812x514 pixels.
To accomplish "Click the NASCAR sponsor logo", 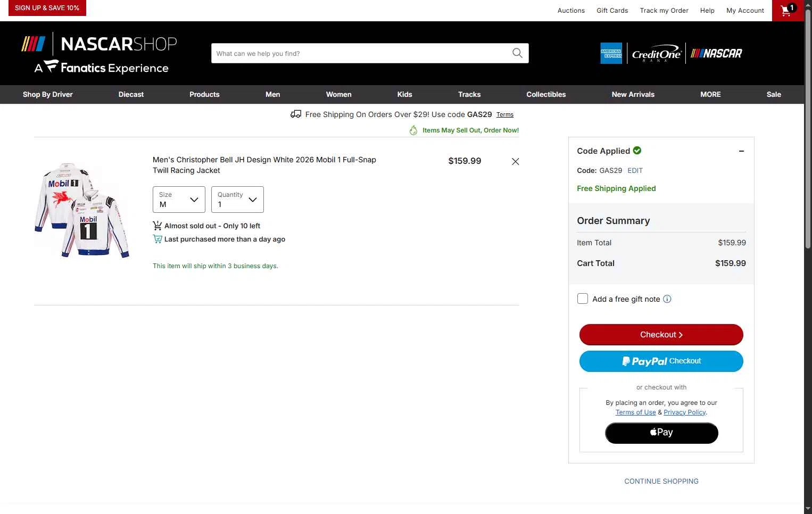I will click(x=716, y=53).
